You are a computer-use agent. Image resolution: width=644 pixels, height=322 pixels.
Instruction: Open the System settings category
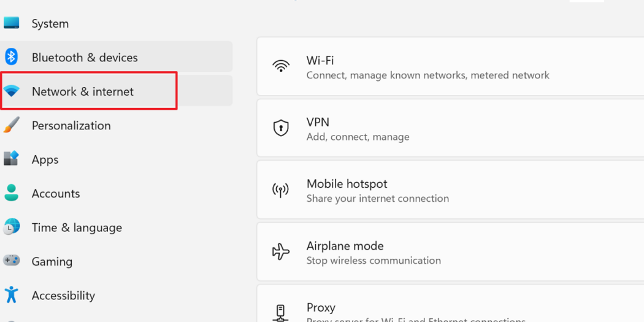(50, 23)
